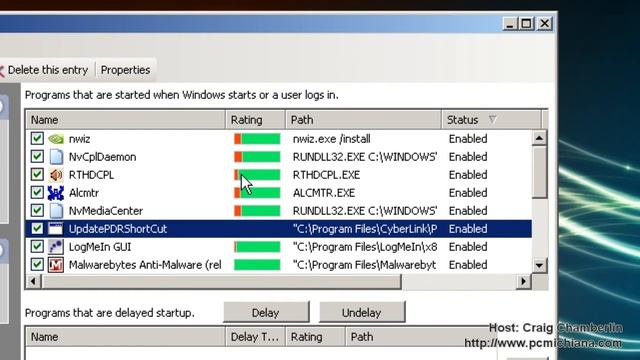
Task: Click delayed list Path column header
Action: pyautogui.click(x=420, y=337)
